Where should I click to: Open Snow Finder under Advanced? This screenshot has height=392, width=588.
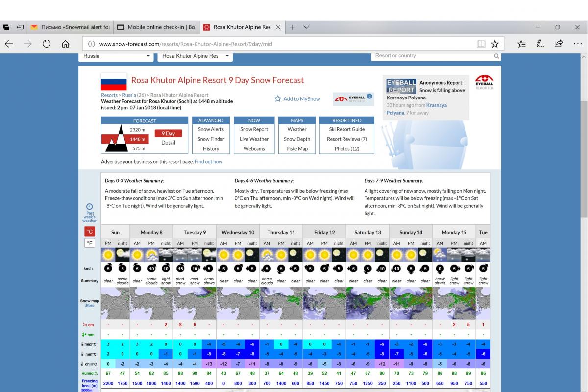tap(211, 139)
